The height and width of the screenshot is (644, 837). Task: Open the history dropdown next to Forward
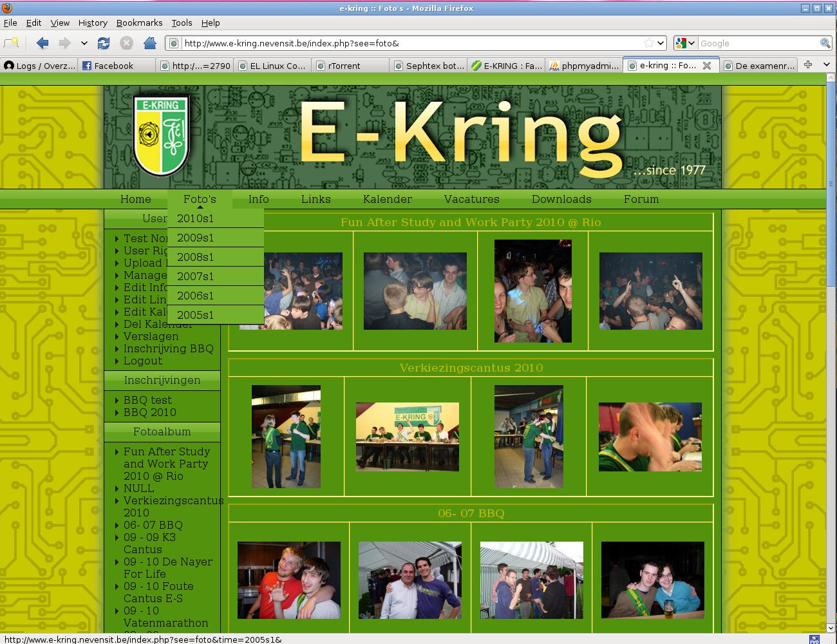[84, 43]
